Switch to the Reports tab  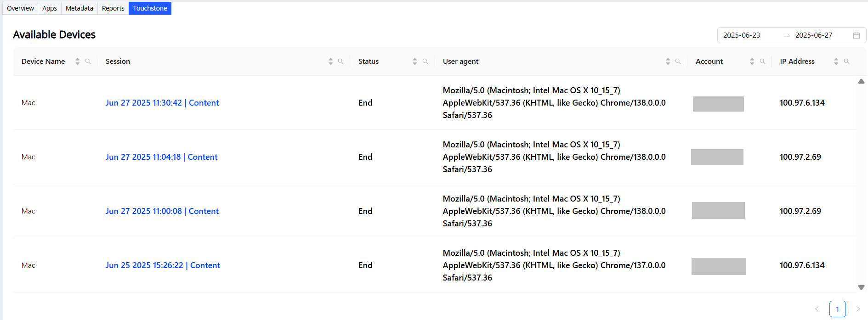[x=113, y=8]
